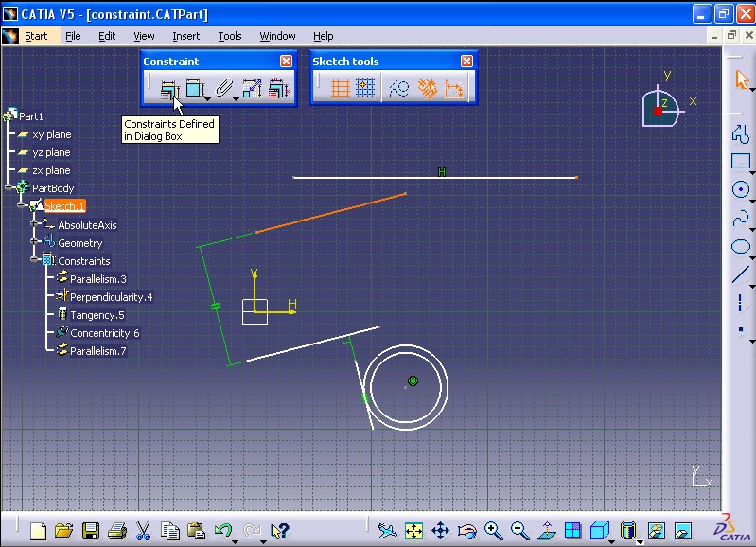
Task: Toggle Snap to Point in Sketch tools
Action: [x=365, y=88]
